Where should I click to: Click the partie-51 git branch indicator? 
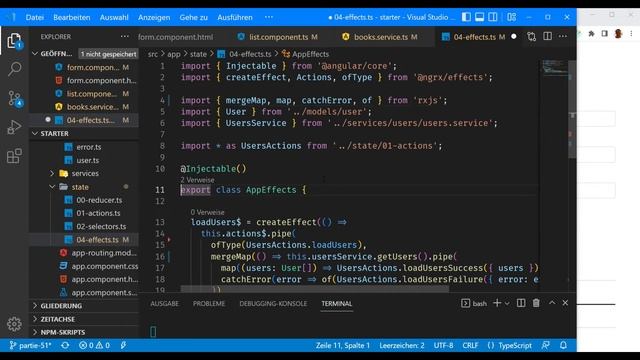coord(31,345)
